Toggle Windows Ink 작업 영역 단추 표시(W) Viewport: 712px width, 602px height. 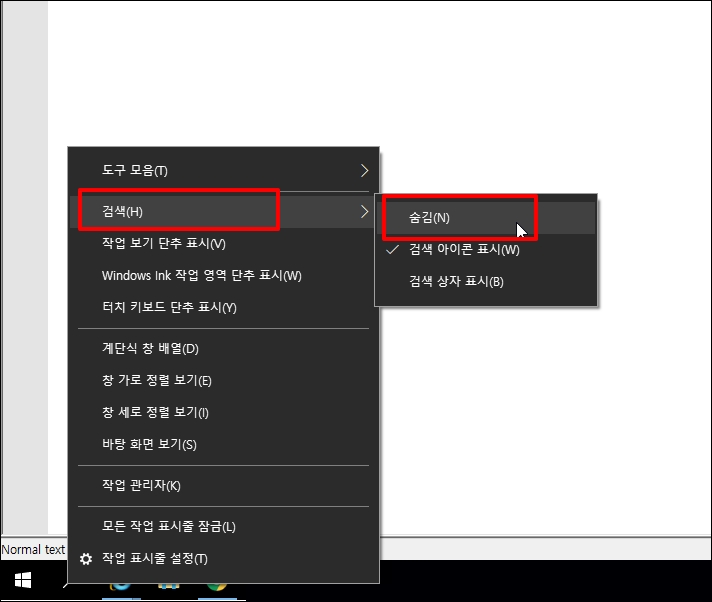[223, 276]
